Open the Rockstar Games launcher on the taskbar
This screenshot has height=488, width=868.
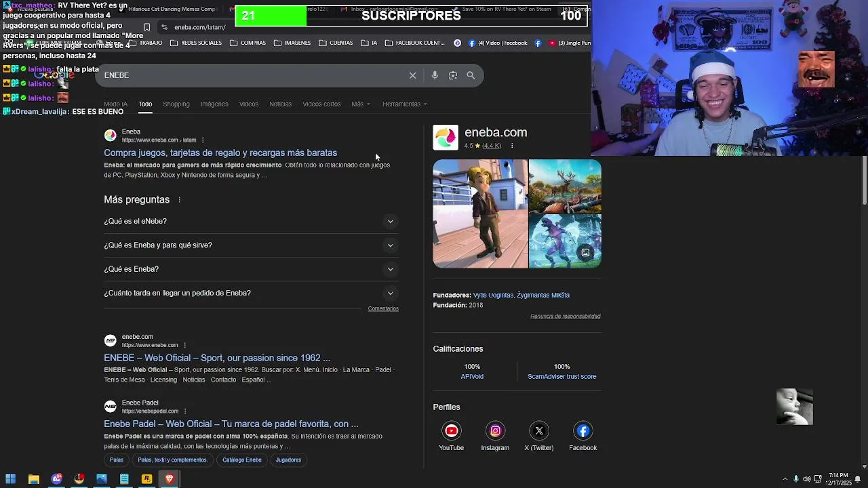click(x=146, y=479)
